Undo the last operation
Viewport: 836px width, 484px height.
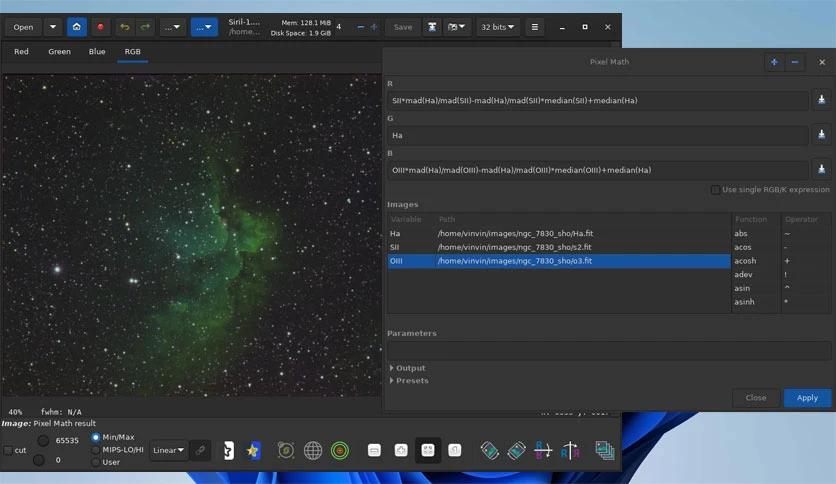pyautogui.click(x=125, y=27)
